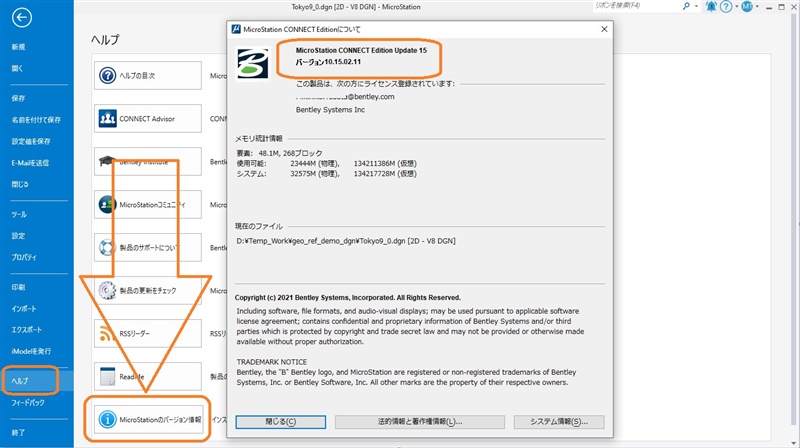Click MicroStationのバージョン情報 info tile
Screen dimensions: 800x448
(x=148, y=419)
